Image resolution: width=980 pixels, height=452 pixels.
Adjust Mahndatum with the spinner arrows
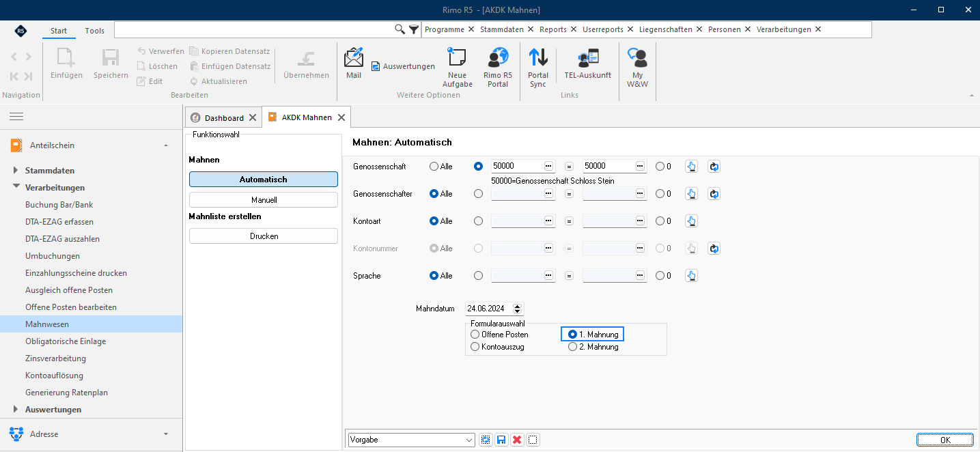517,309
